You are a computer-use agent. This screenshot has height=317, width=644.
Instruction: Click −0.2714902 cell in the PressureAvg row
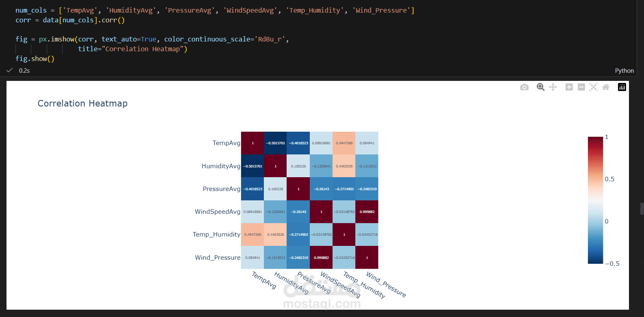(x=344, y=189)
